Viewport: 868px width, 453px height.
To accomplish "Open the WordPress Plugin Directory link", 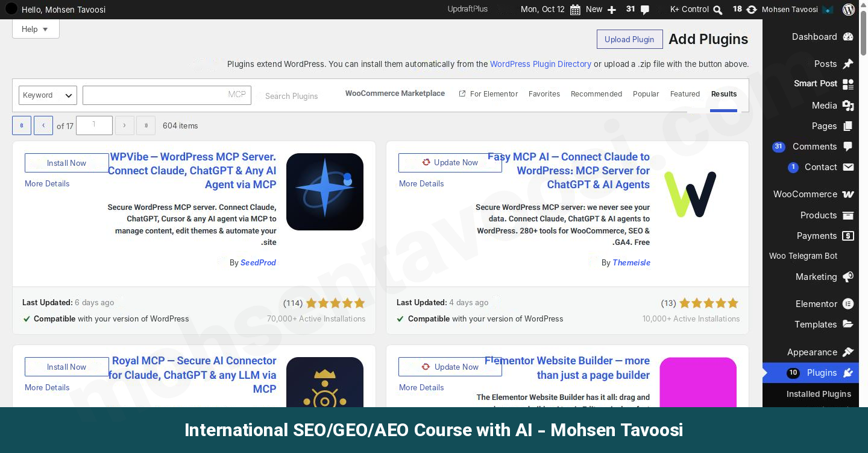I will pyautogui.click(x=541, y=64).
